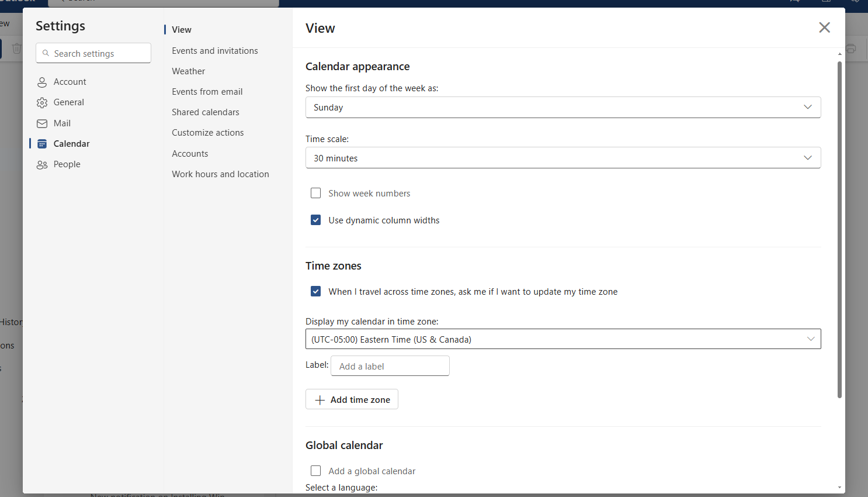Focus the Search settings field
Viewport: 868px width, 497px height.
pos(93,53)
